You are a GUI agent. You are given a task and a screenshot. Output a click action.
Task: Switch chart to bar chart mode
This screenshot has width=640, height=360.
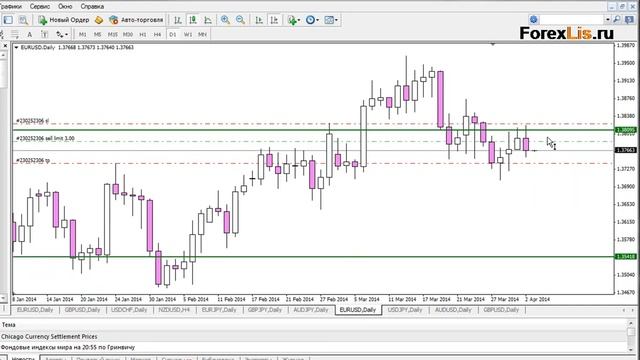[x=178, y=20]
